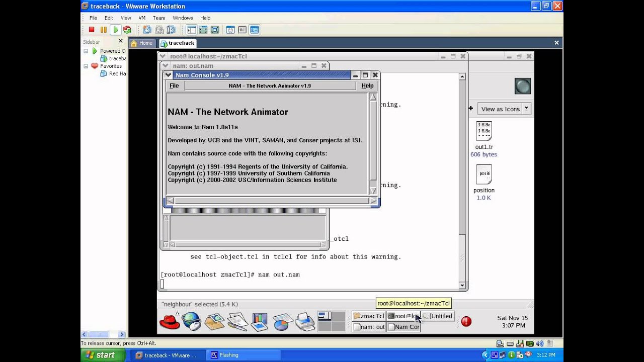644x362 pixels.
Task: Click the Reset VM toolbar icon
Action: tap(127, 30)
